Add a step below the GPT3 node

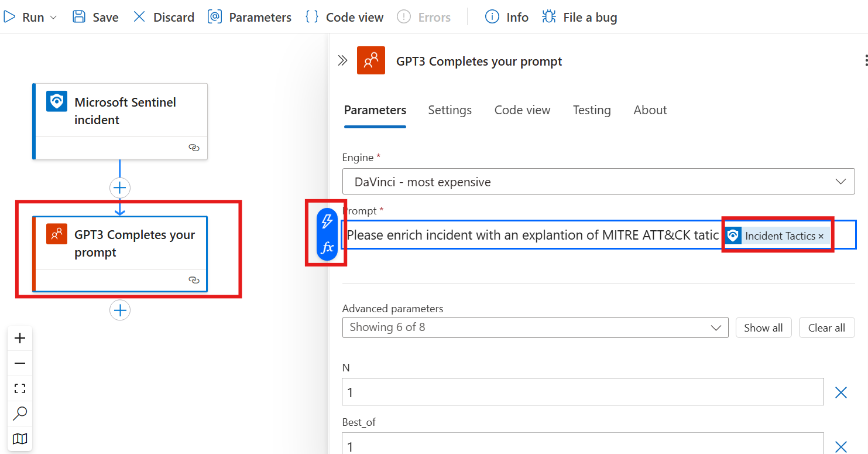[120, 310]
